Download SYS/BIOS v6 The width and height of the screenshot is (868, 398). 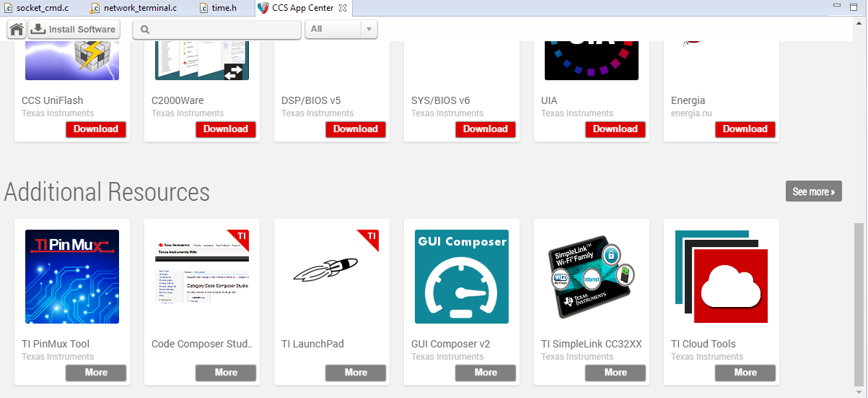pyautogui.click(x=486, y=129)
